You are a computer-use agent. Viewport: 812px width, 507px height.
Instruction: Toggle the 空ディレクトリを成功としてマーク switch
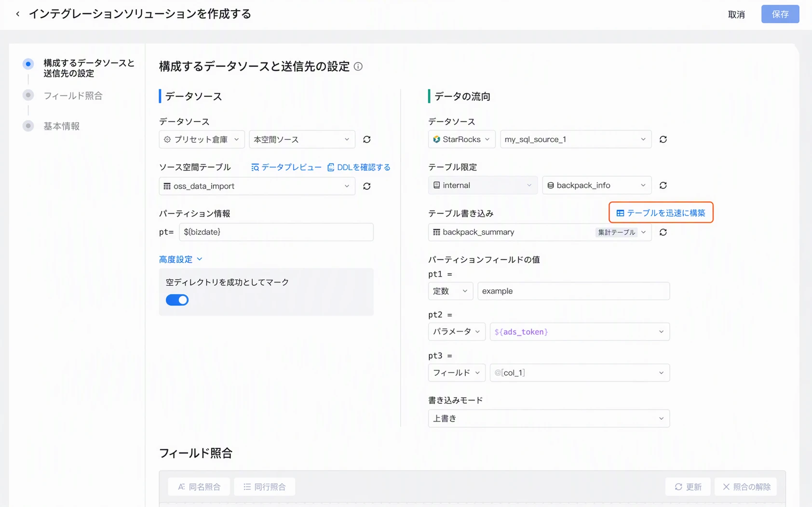(x=177, y=300)
